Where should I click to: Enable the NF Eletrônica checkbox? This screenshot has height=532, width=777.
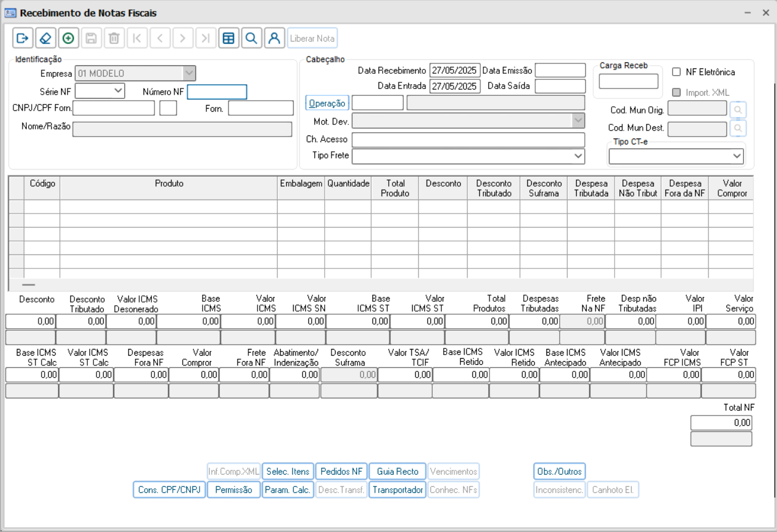coord(676,72)
